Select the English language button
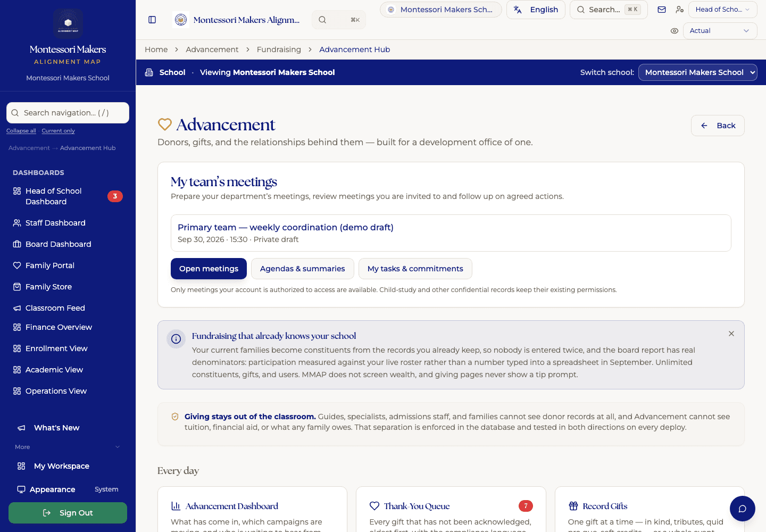Screen dimensions: 766x532 (536, 10)
